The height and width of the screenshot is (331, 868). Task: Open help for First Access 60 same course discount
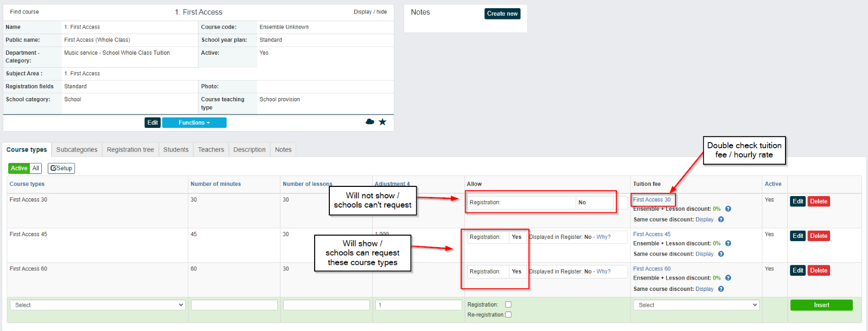[721, 289]
